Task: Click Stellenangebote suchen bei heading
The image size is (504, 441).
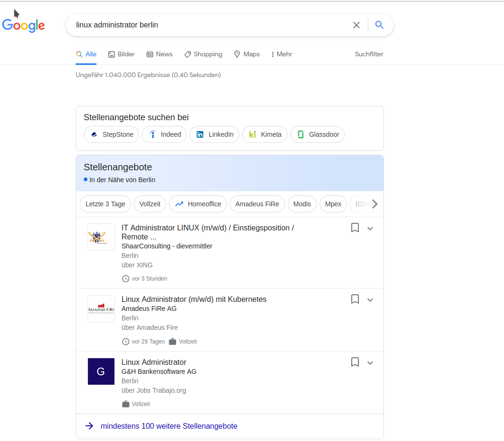Action: pyautogui.click(x=136, y=117)
